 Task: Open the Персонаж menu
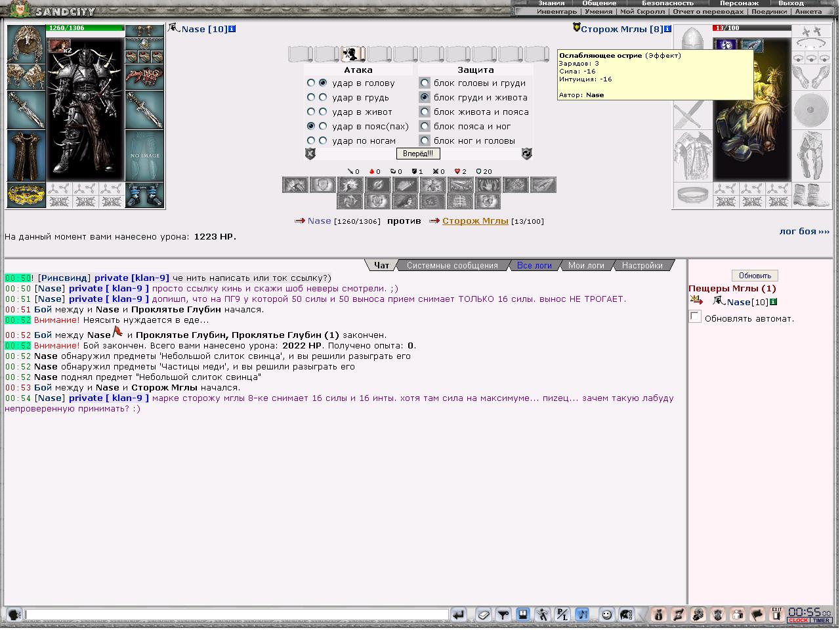739,3
